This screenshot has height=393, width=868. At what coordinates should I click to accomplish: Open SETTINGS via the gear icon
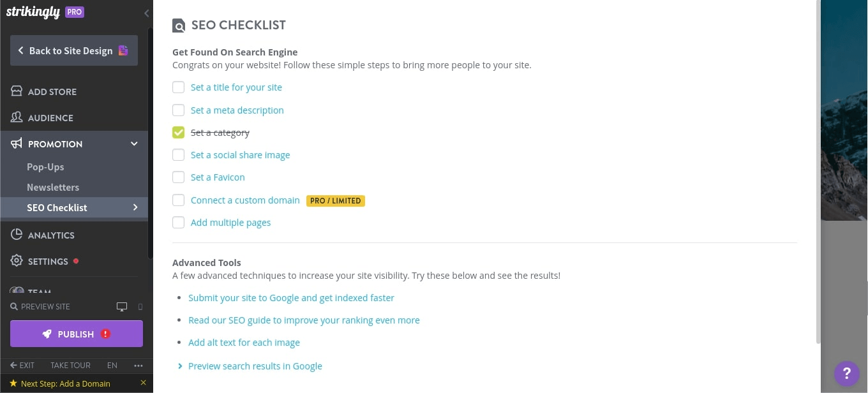tap(17, 261)
